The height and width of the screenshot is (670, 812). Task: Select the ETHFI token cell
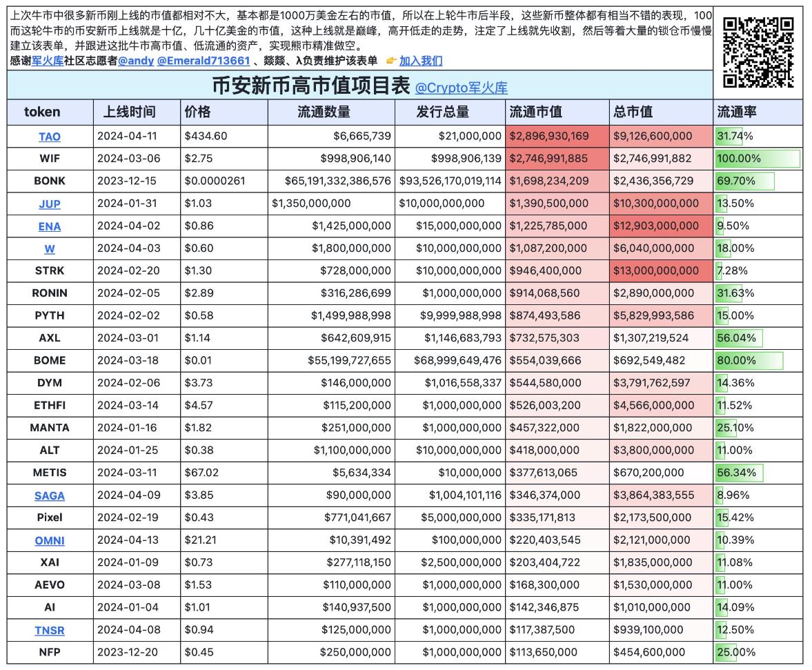coord(50,405)
